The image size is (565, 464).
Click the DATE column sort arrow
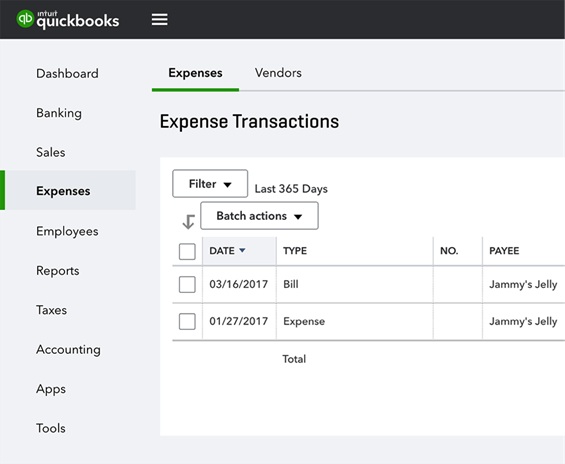243,250
